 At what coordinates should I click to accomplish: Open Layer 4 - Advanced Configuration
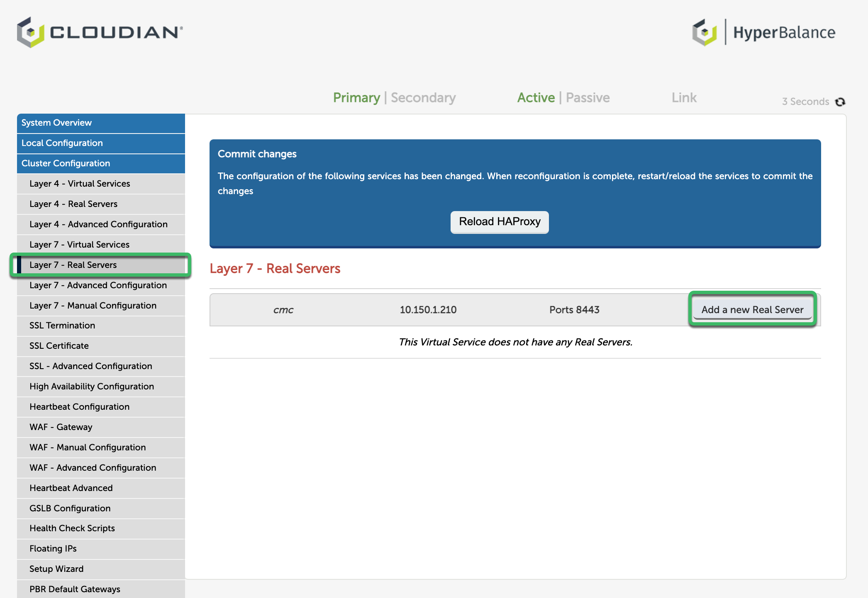point(101,224)
